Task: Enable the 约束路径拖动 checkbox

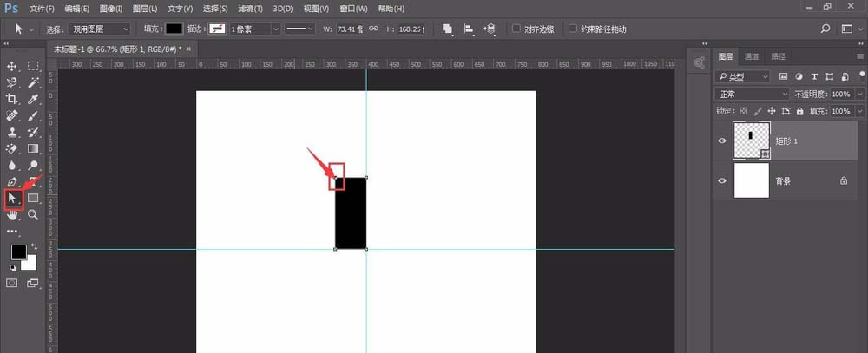Action: pos(573,29)
